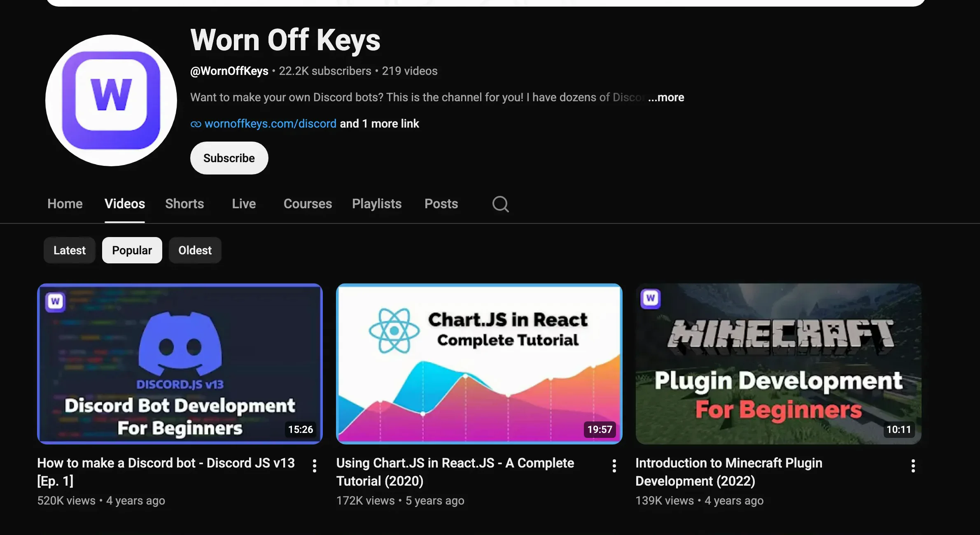Open the Courses tab
This screenshot has width=980, height=535.
[x=308, y=204]
